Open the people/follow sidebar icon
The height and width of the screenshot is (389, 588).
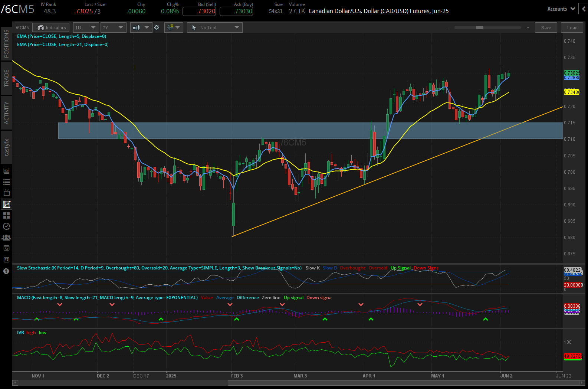tap(6, 238)
